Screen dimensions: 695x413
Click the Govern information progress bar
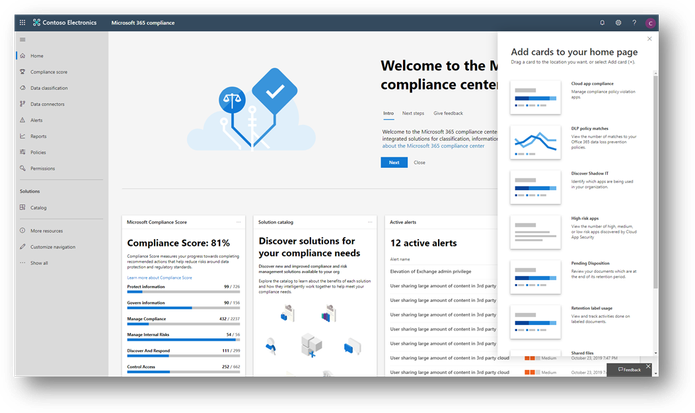183,308
